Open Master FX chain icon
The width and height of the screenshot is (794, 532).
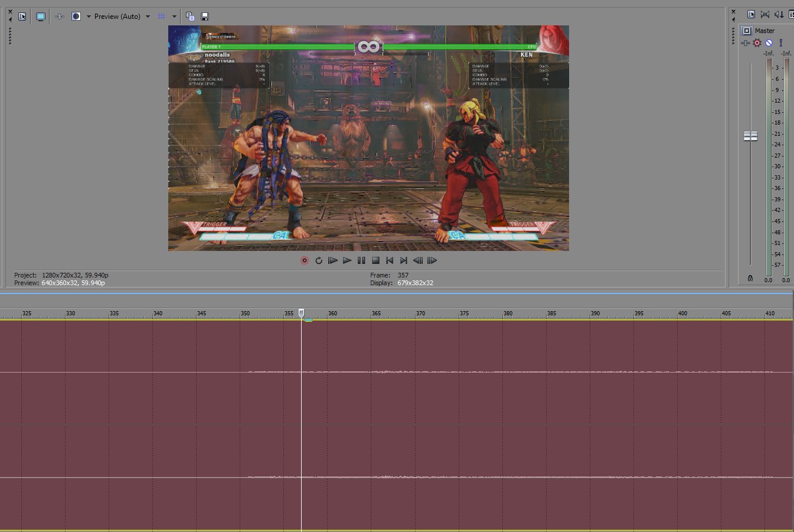click(x=746, y=43)
